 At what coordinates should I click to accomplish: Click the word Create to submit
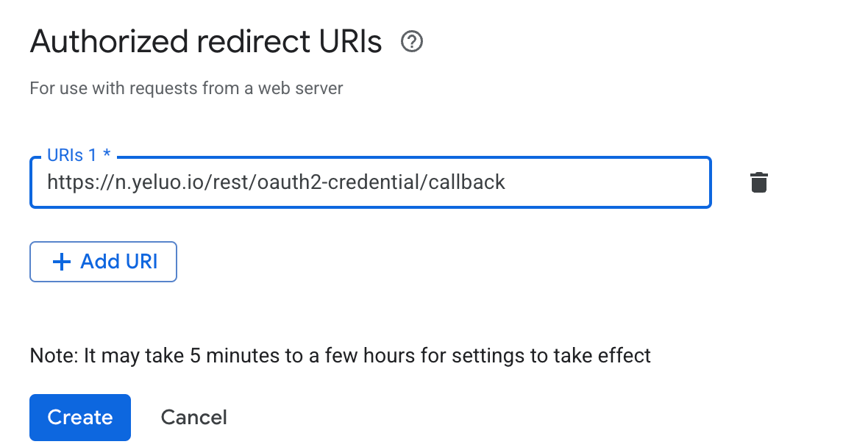(x=80, y=418)
